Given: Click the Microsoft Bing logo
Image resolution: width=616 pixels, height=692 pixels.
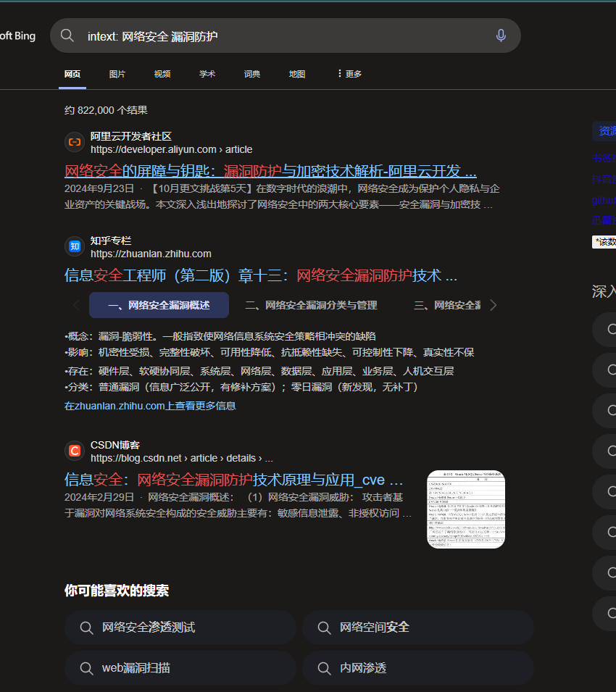Looking at the screenshot, I should [x=17, y=36].
